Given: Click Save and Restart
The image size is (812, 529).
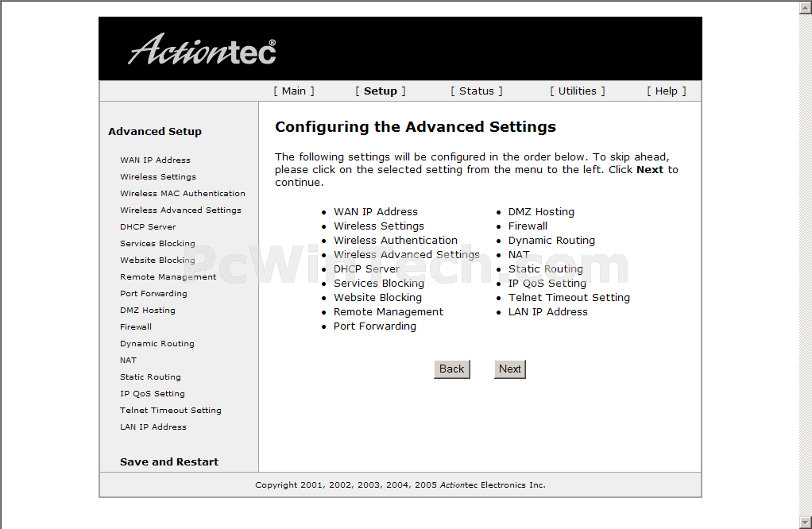Looking at the screenshot, I should click(169, 461).
